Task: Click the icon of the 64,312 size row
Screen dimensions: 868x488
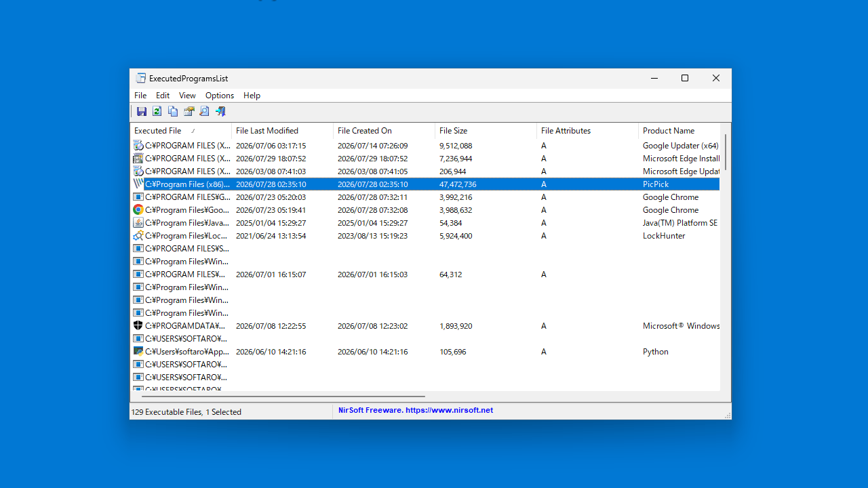Action: pyautogui.click(x=138, y=274)
